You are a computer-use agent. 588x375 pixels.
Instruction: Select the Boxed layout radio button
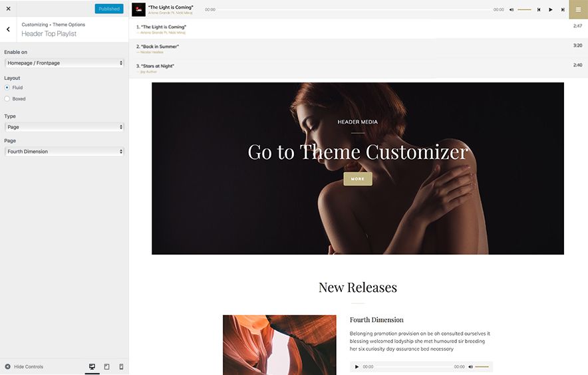coord(7,99)
